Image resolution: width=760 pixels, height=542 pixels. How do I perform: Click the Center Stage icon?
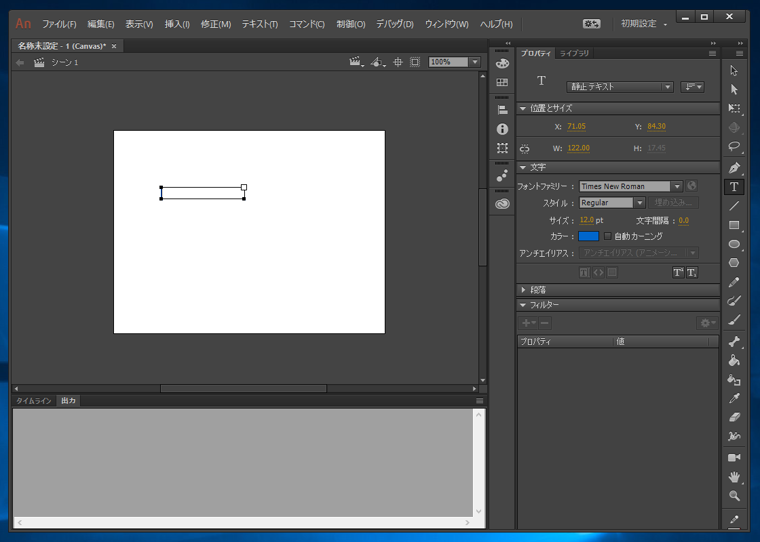397,62
